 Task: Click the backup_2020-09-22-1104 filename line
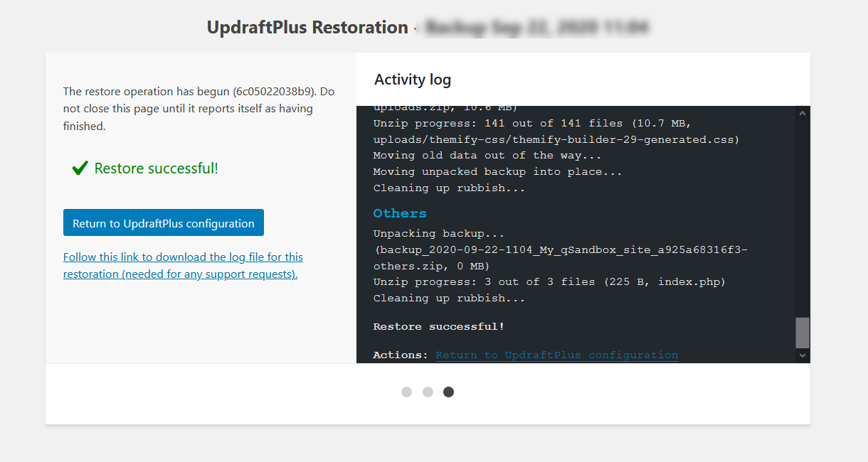(x=561, y=249)
